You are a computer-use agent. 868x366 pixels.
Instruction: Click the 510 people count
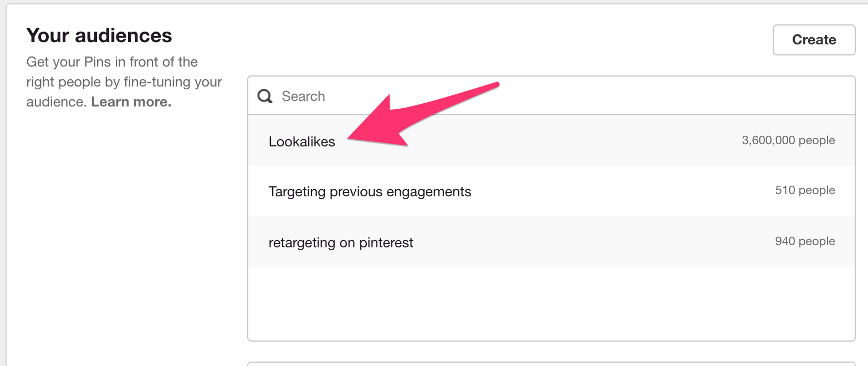point(805,190)
